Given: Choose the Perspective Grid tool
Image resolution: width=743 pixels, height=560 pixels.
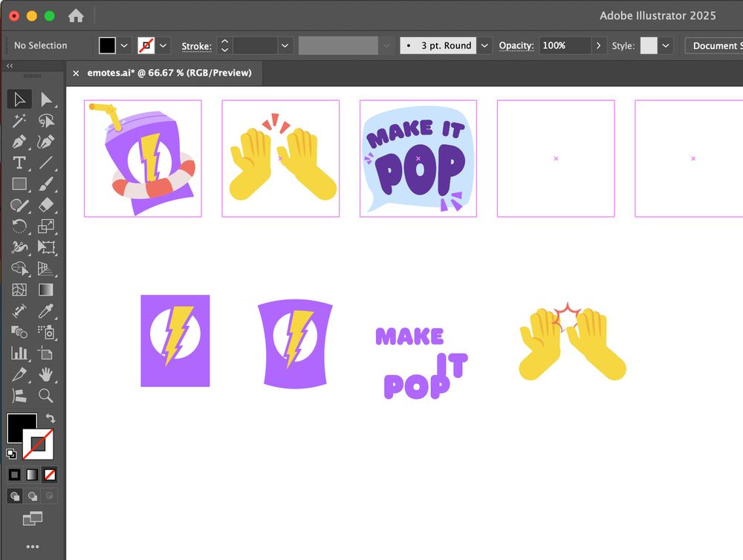Looking at the screenshot, I should point(46,268).
